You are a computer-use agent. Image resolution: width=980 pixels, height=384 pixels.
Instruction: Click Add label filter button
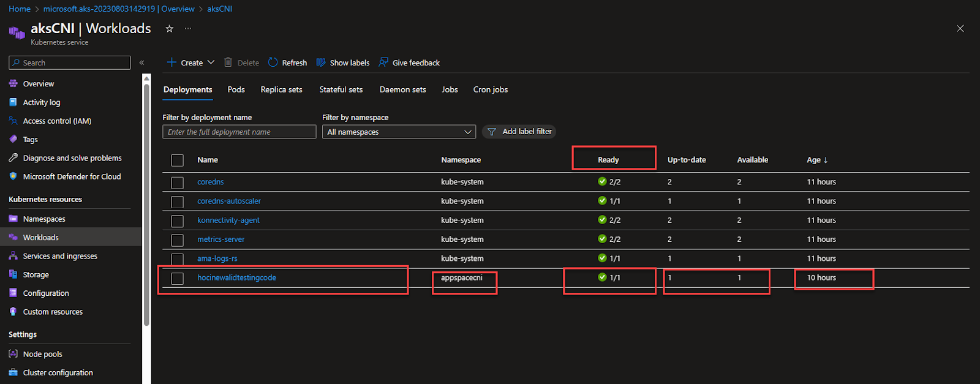coord(519,132)
